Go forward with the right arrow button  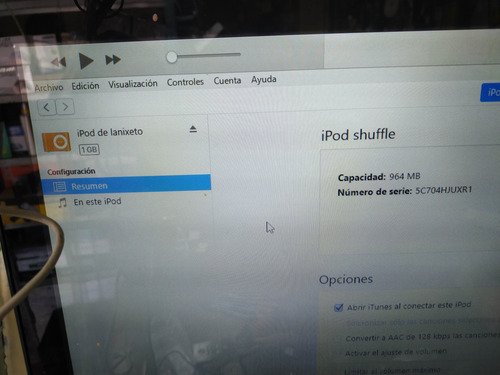(x=65, y=107)
